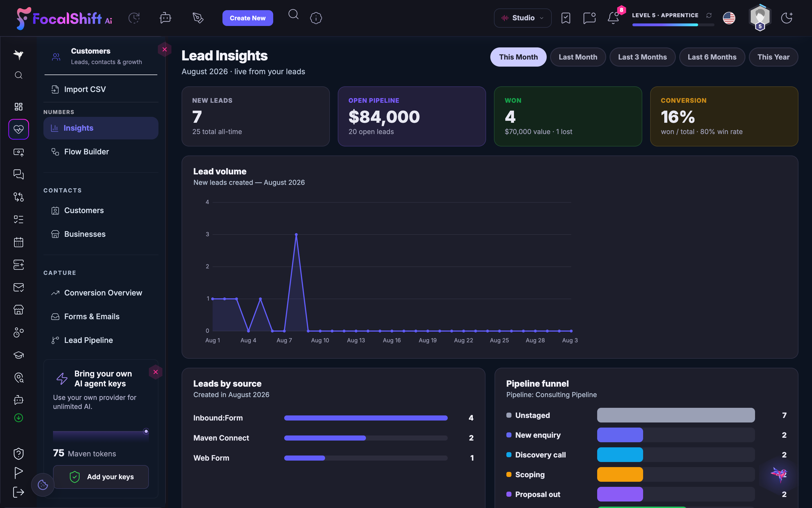Image resolution: width=812 pixels, height=508 pixels.
Task: Click the Aug 6 peak chart point
Action: click(x=296, y=235)
